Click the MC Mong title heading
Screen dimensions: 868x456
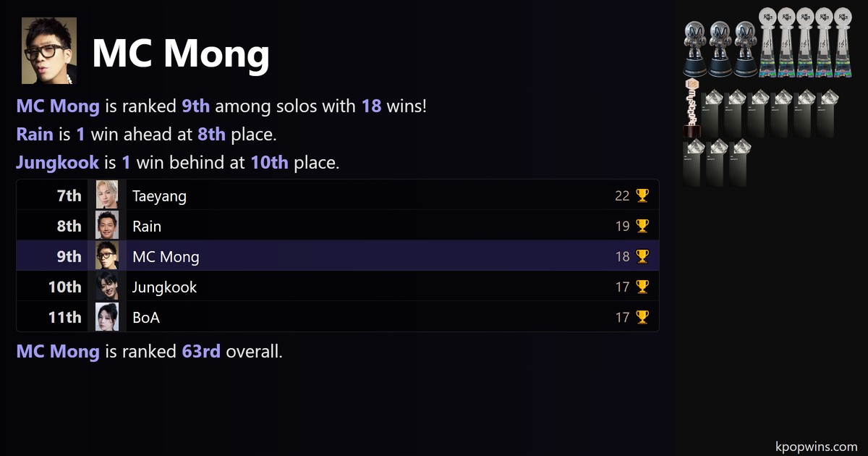(x=181, y=53)
